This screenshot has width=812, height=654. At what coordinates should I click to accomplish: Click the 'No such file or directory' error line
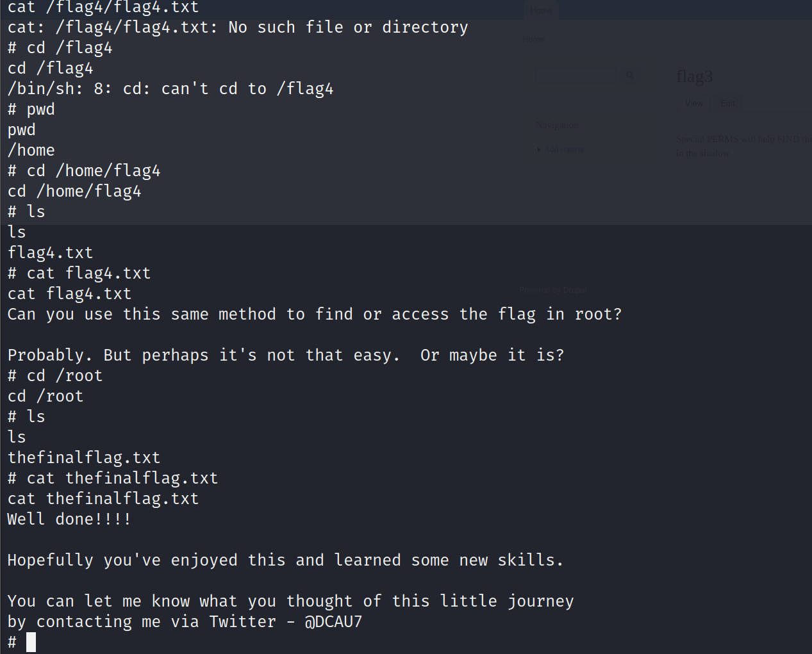(x=238, y=28)
